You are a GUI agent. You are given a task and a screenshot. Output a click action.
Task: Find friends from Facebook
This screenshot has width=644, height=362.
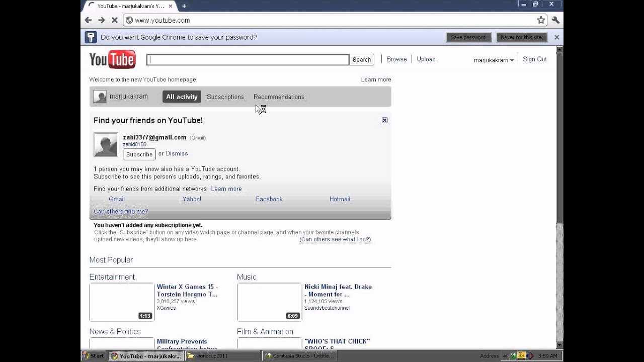269,199
